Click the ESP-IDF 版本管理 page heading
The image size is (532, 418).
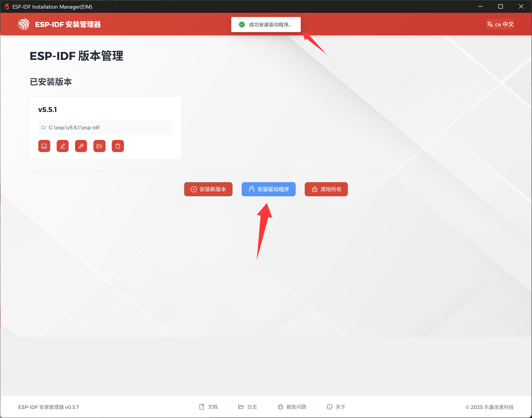pyautogui.click(x=76, y=56)
